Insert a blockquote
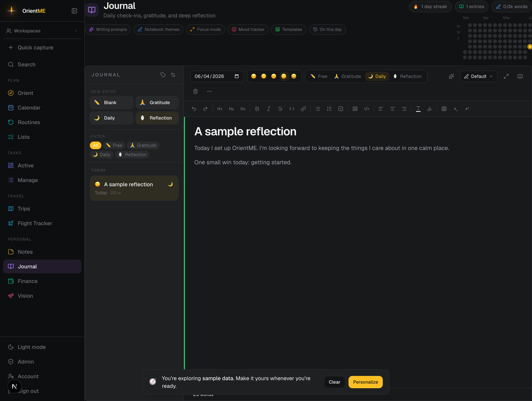The image size is (532, 401). [355, 109]
